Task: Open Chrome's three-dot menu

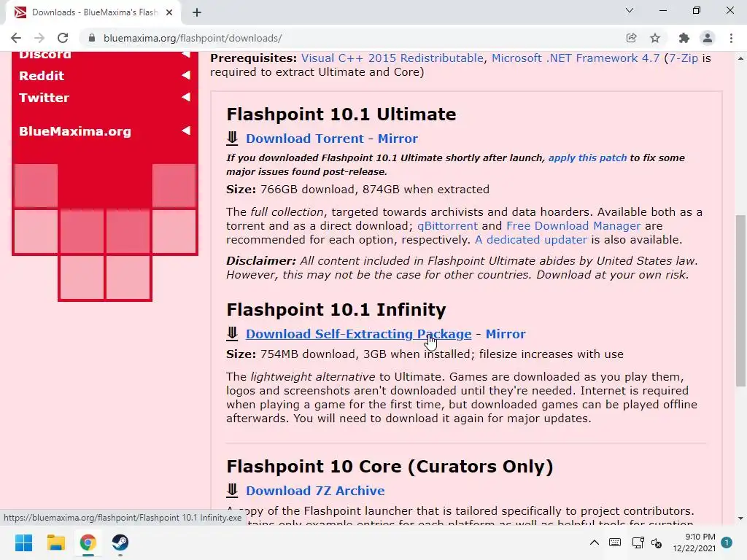Action: point(731,38)
